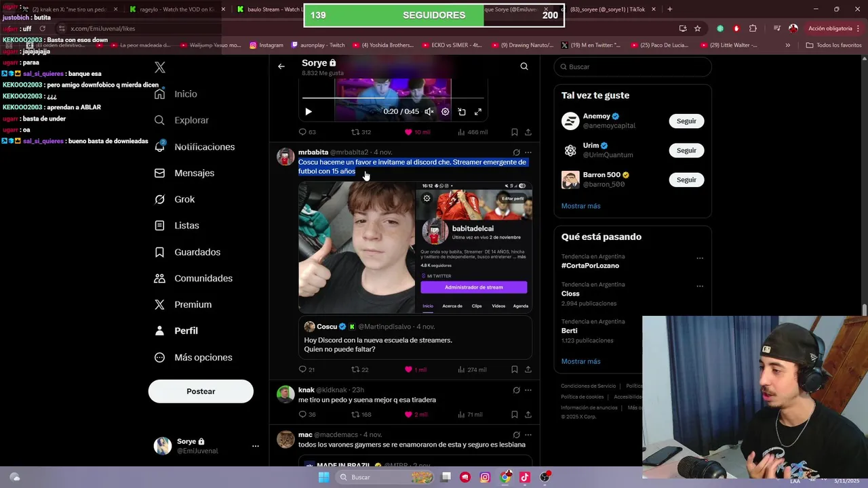
Task: Open Grok in sidebar
Action: click(x=174, y=199)
